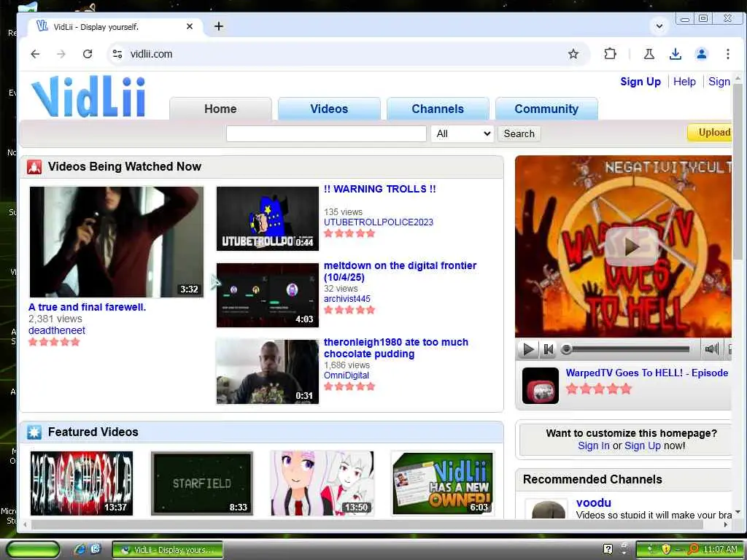Click the seek bar handle knob
Image resolution: width=747 pixels, height=560 pixels.
click(x=566, y=349)
